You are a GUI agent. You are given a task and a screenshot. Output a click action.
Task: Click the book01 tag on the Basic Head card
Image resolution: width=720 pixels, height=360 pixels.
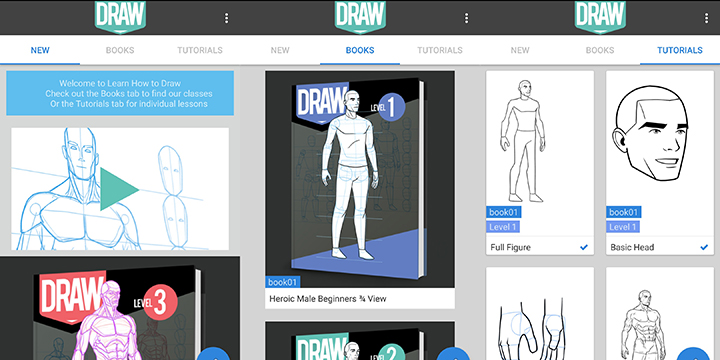(624, 212)
